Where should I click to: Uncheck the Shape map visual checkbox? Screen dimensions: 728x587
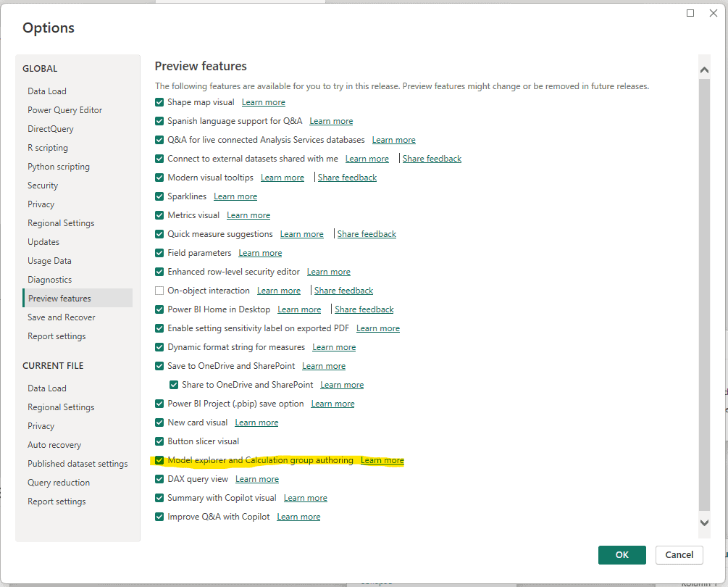click(x=159, y=102)
